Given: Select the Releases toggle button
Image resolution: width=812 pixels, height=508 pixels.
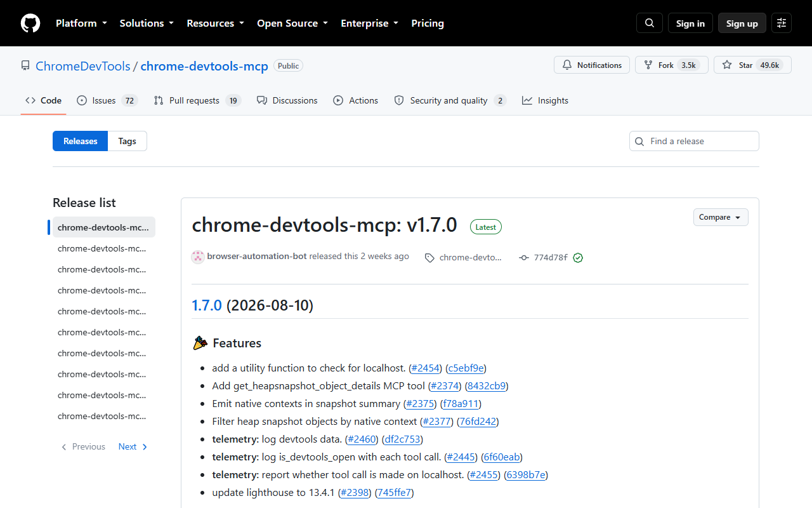Looking at the screenshot, I should [81, 141].
